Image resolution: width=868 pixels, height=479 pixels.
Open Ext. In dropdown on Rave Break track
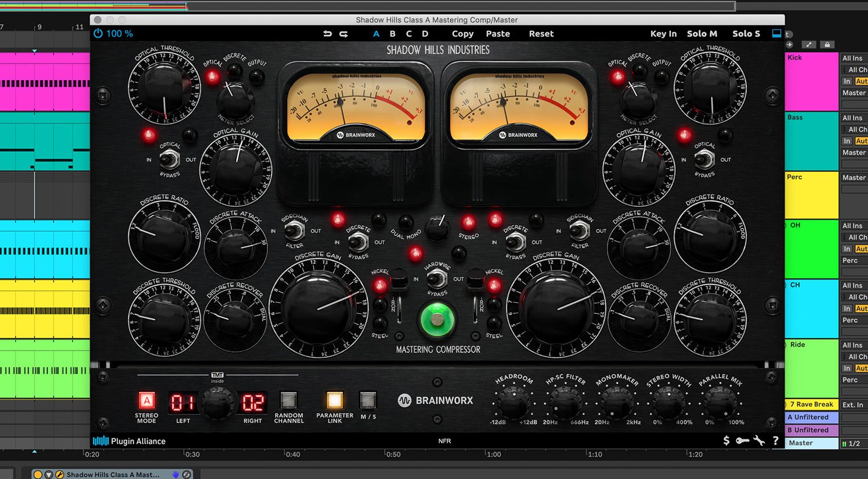(x=854, y=405)
